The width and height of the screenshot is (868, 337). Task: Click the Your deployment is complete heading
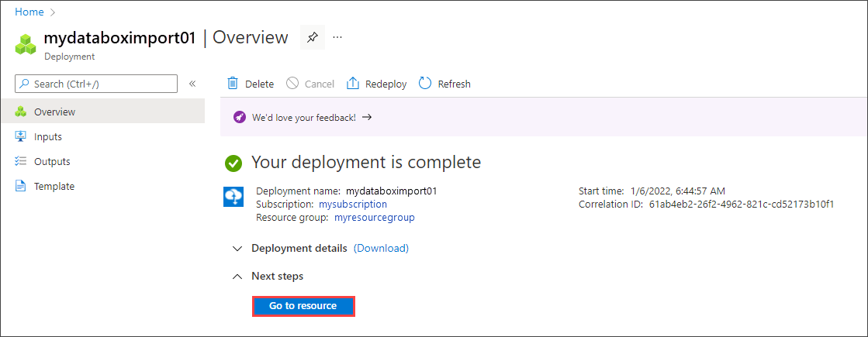tap(366, 163)
